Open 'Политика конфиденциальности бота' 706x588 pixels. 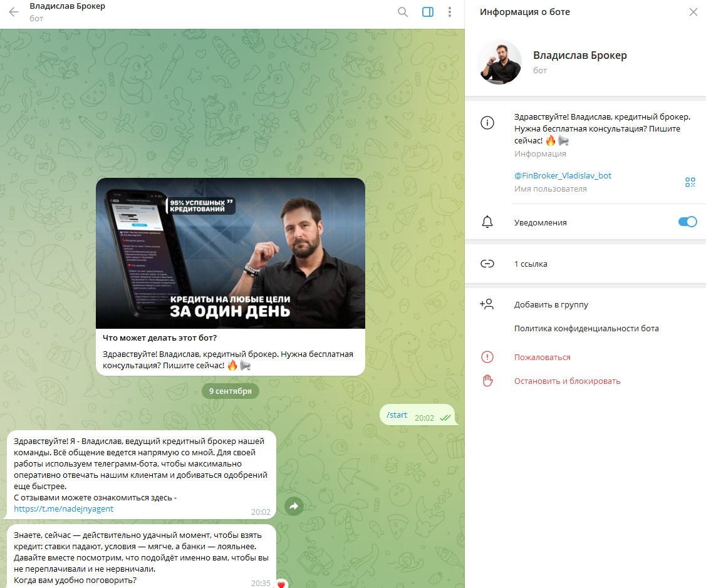tap(586, 329)
